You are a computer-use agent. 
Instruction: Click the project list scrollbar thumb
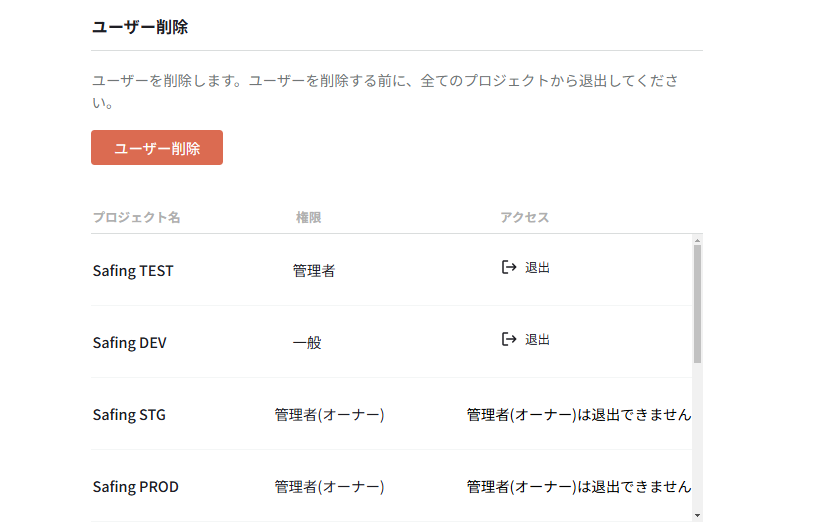697,302
